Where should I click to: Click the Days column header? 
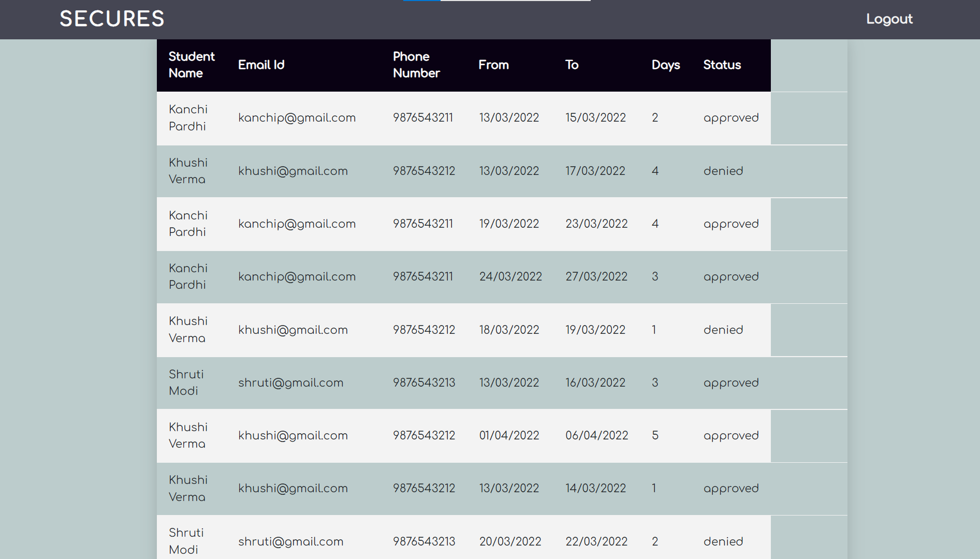[666, 65]
